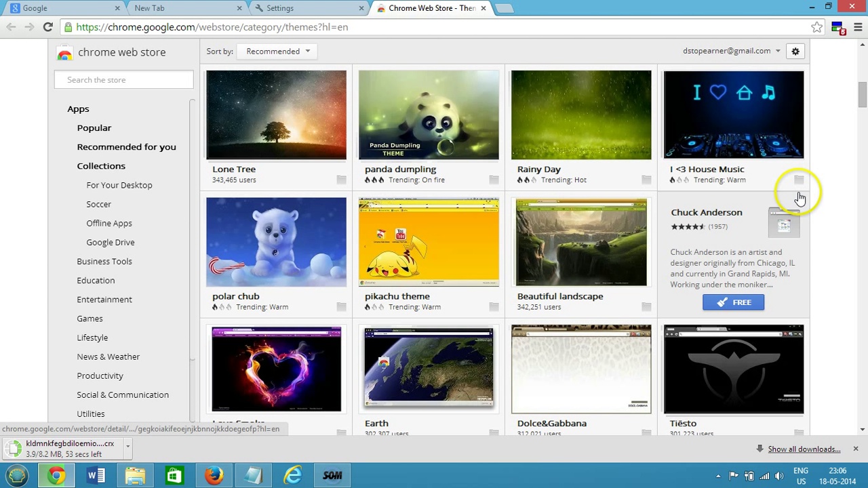
Task: Open the Popular sidebar category
Action: 94,127
